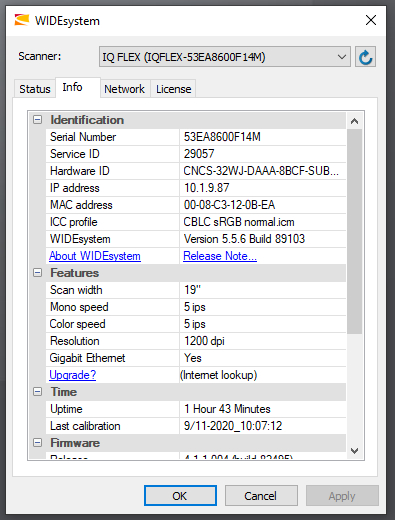This screenshot has width=395, height=520.
Task: Close the WIDEsystem dialog window
Action: [x=371, y=20]
